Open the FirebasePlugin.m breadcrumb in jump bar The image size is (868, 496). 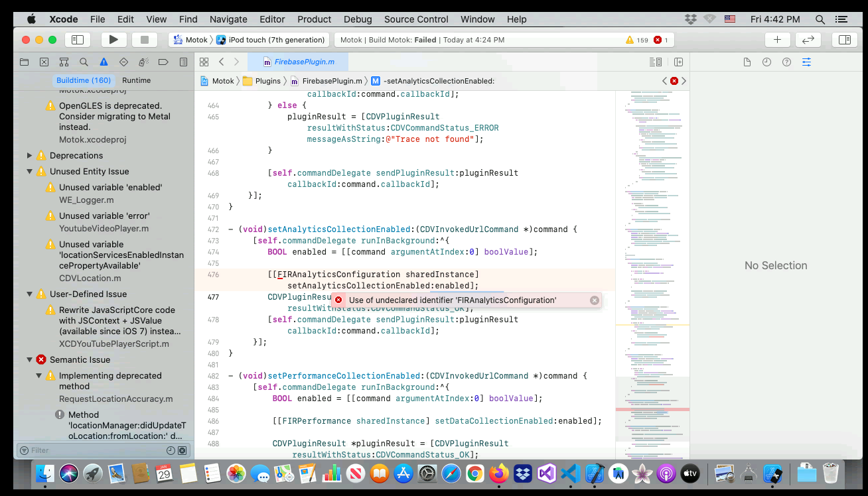(x=326, y=81)
